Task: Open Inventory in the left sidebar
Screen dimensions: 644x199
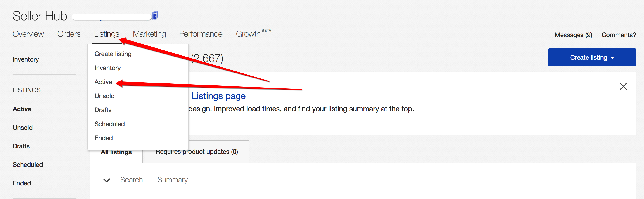Action: [26, 59]
